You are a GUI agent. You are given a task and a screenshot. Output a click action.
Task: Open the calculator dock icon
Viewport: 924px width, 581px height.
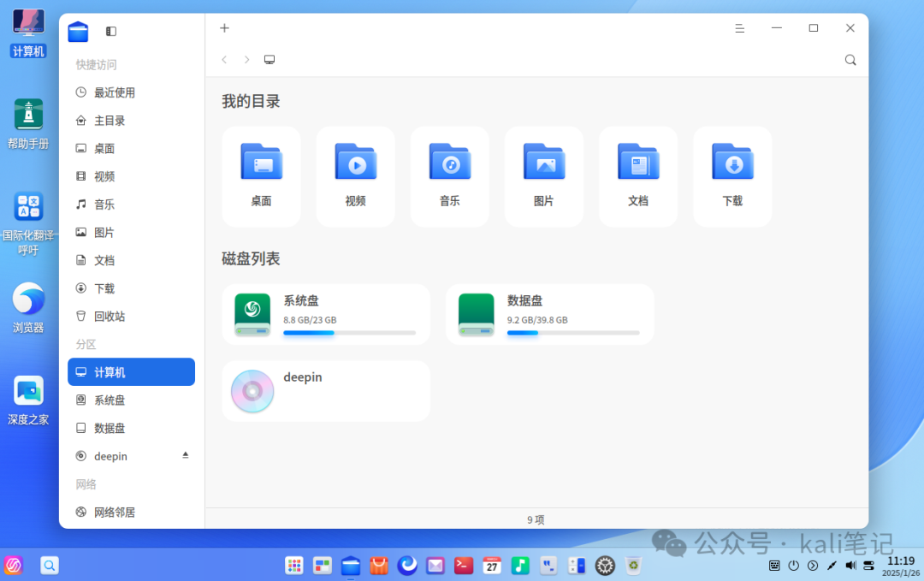click(x=577, y=566)
